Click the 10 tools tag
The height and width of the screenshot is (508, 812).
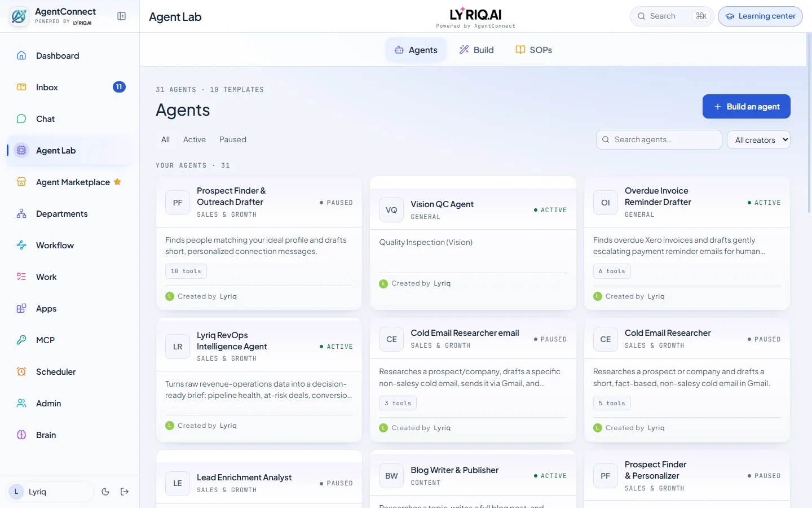(186, 271)
